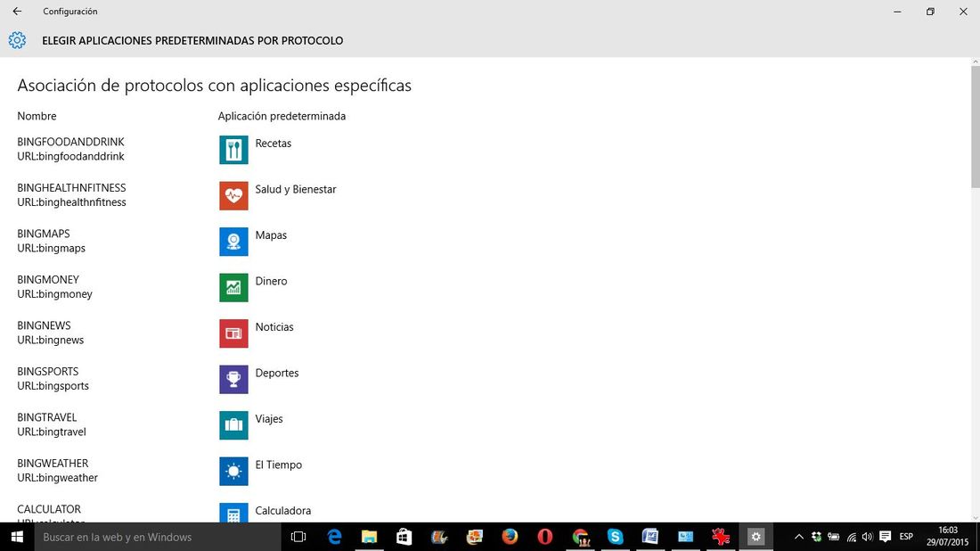Click the URL:bingmoney protocol text
Screen dimensions: 980x551
tap(55, 294)
